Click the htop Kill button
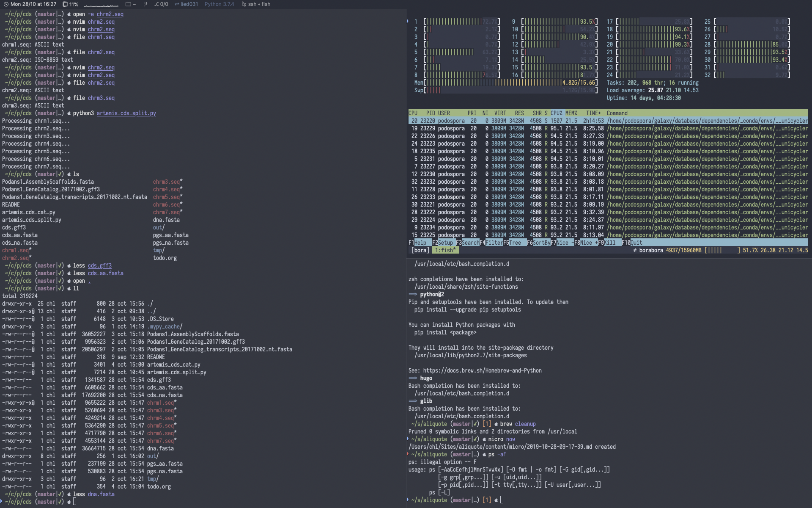This screenshot has width=812, height=508. [609, 243]
